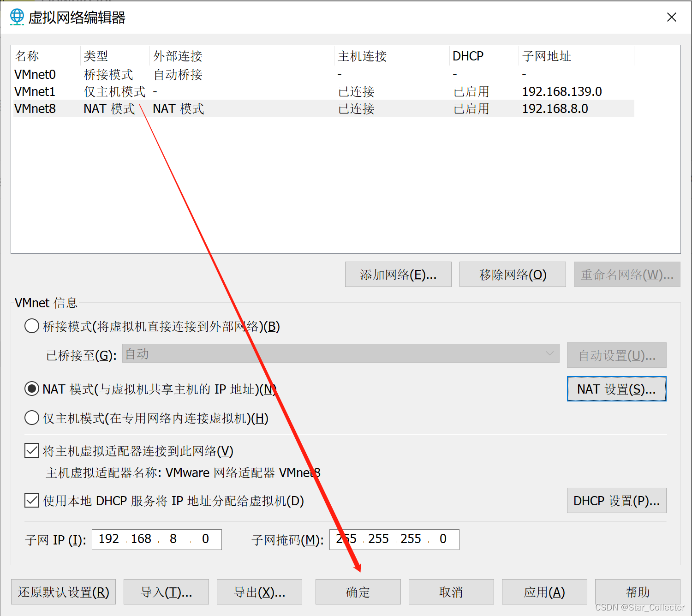The width and height of the screenshot is (692, 616).
Task: Click the 已启用 DHCP cell of VMnet1
Action: tap(471, 91)
